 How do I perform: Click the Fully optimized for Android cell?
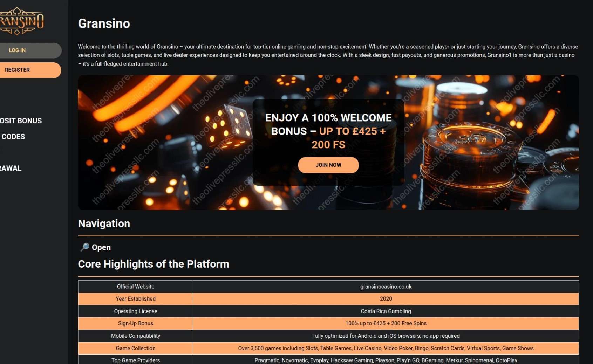(386, 336)
